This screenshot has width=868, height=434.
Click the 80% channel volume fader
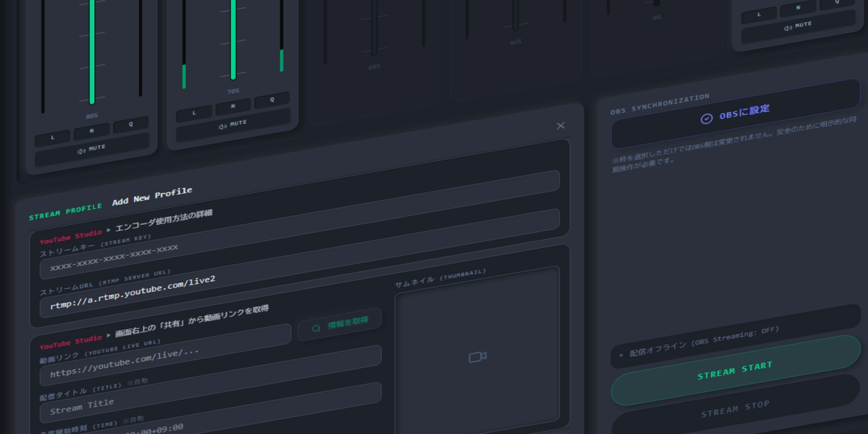(92, 52)
